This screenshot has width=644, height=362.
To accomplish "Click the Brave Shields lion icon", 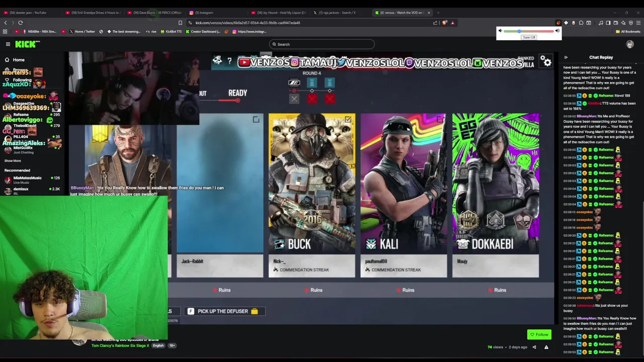I will (x=444, y=23).
